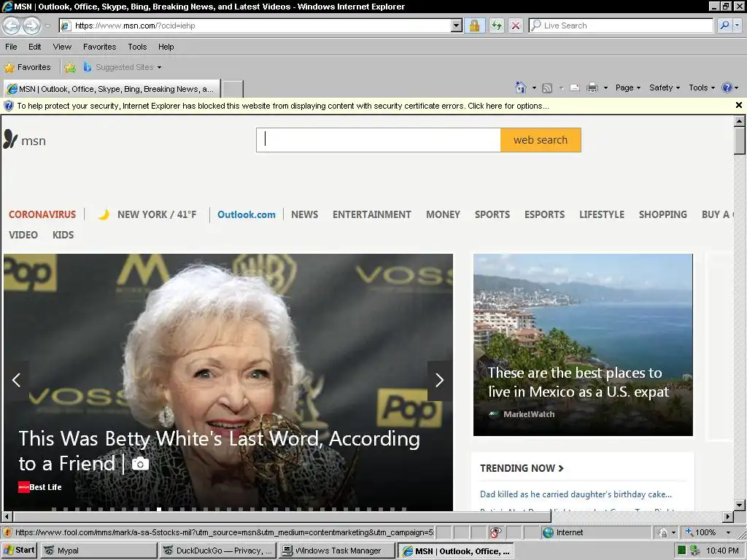Open the Edit menu
Image resolution: width=747 pixels, height=560 pixels.
point(35,47)
